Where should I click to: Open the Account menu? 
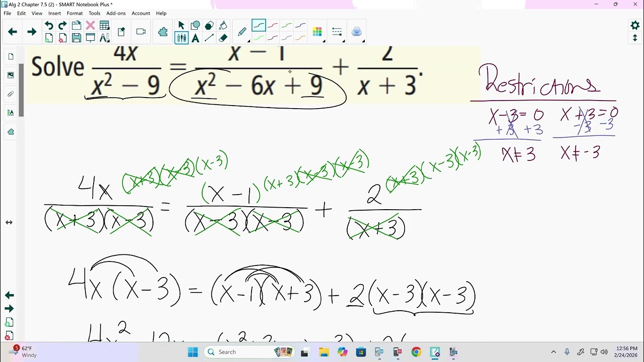point(141,14)
